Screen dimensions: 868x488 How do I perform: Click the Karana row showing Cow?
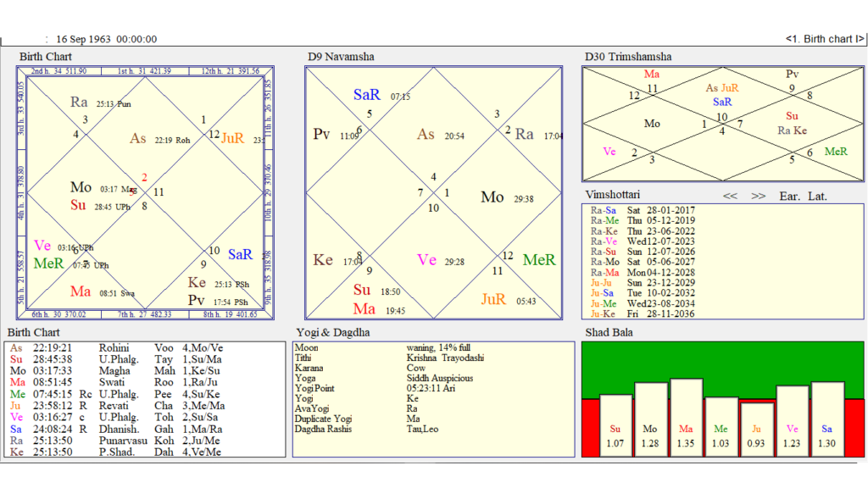pos(360,368)
